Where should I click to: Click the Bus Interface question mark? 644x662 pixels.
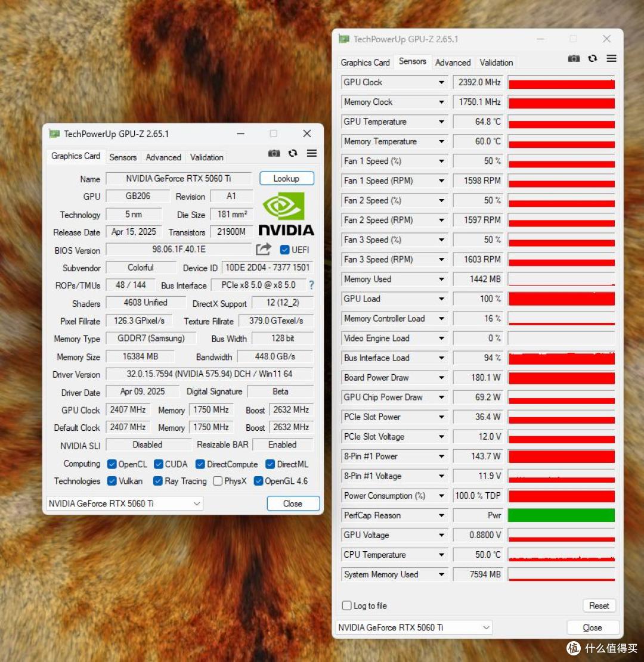(311, 285)
